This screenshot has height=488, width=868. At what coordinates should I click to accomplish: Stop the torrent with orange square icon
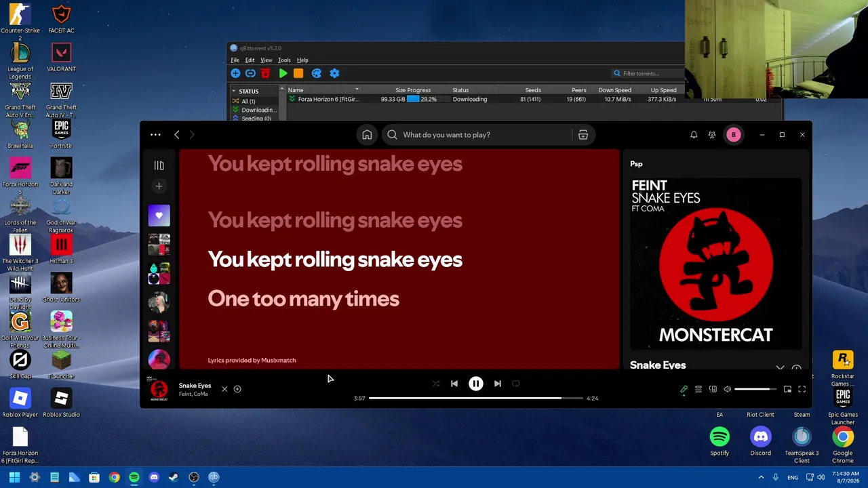[298, 73]
